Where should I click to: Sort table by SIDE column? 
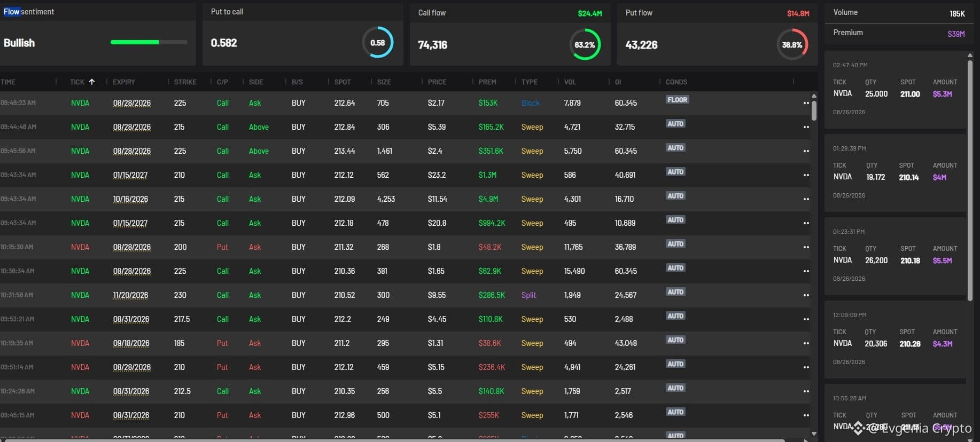[256, 82]
